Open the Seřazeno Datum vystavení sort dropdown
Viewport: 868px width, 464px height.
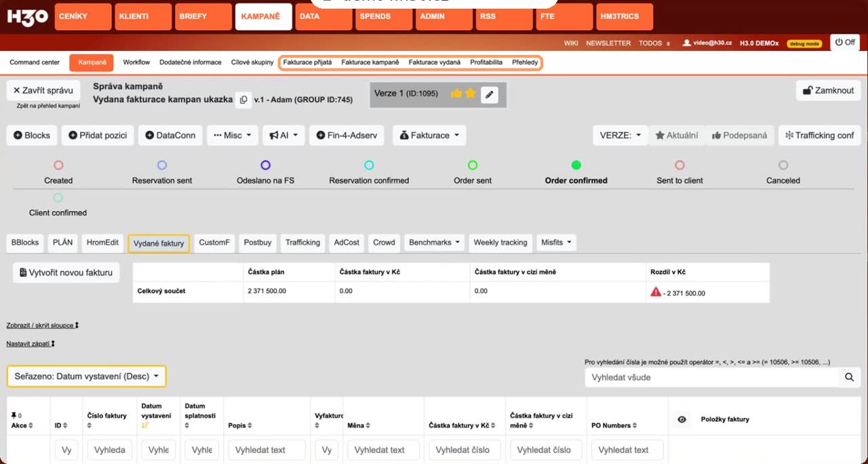86,376
